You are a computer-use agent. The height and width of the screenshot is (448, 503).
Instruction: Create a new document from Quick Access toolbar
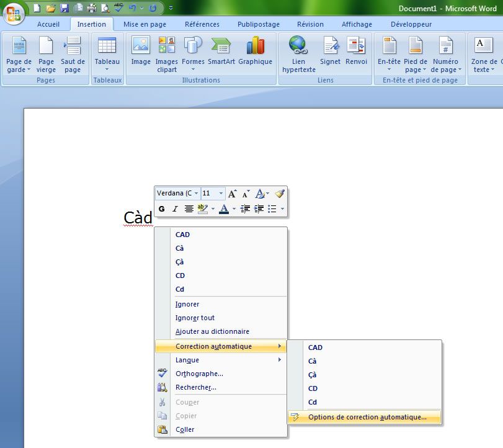37,8
